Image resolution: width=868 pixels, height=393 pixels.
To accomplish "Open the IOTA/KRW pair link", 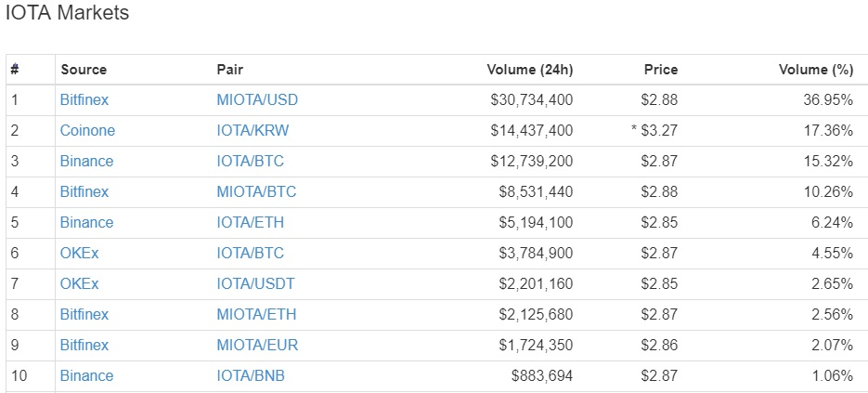I will (x=253, y=131).
